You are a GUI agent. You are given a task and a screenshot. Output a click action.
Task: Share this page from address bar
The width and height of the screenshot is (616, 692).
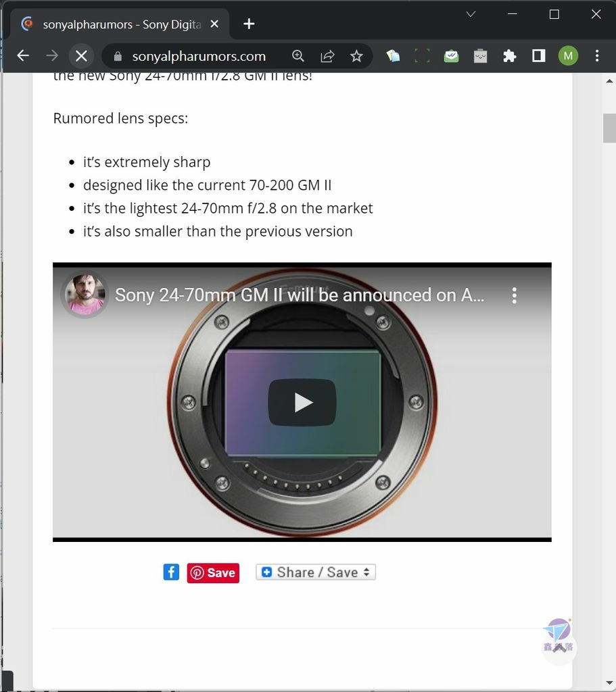[327, 56]
